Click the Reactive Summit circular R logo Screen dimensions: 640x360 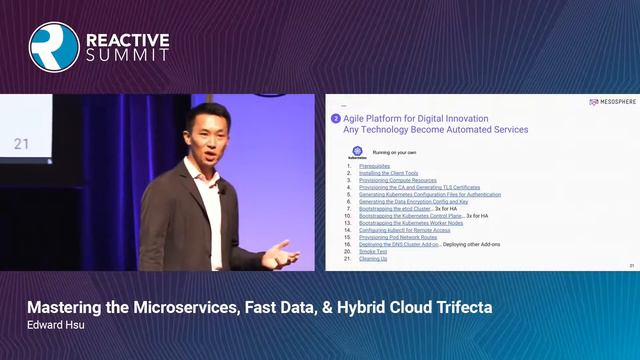tap(54, 47)
